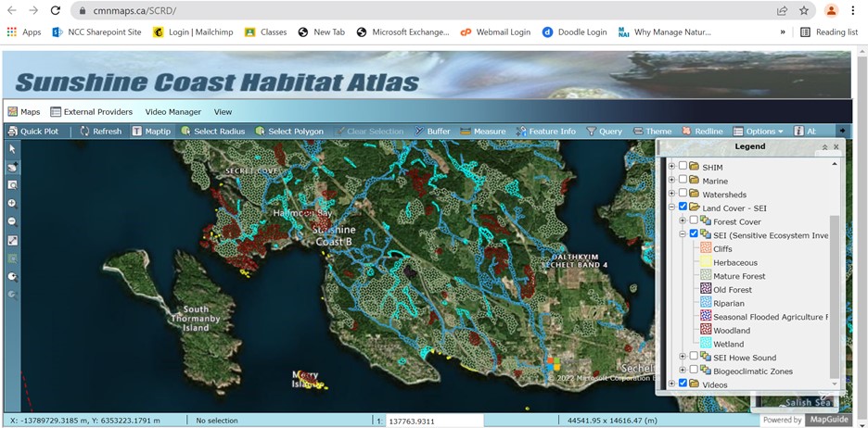Uncheck the Land Cover - SEI group
Viewport: 868px width, 428px height.
click(x=683, y=207)
